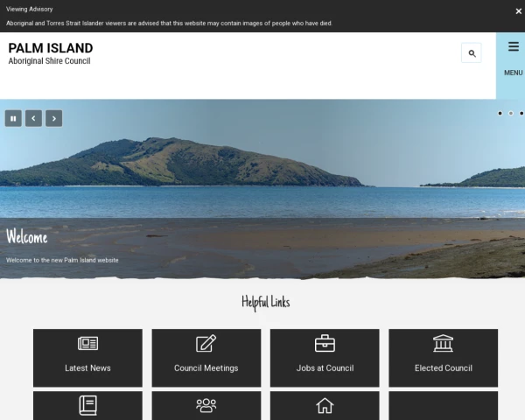Click the Welcome slide heading
The width and height of the screenshot is (525, 420).
[x=27, y=237]
